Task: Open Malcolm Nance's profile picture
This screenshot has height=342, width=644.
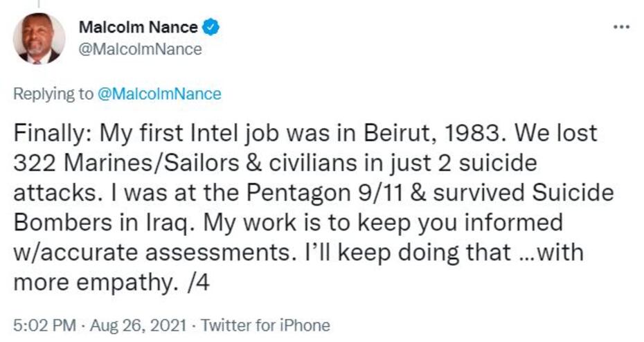Action: click(x=39, y=38)
